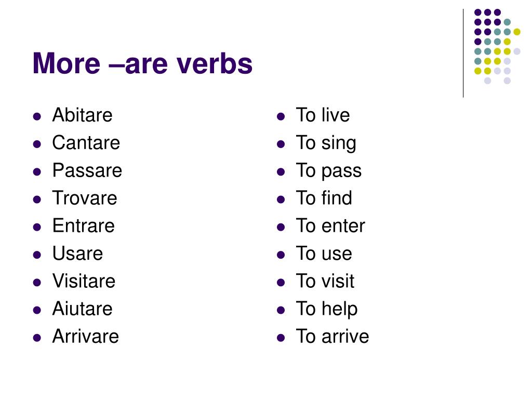Select the 'To help' entry

(x=327, y=310)
